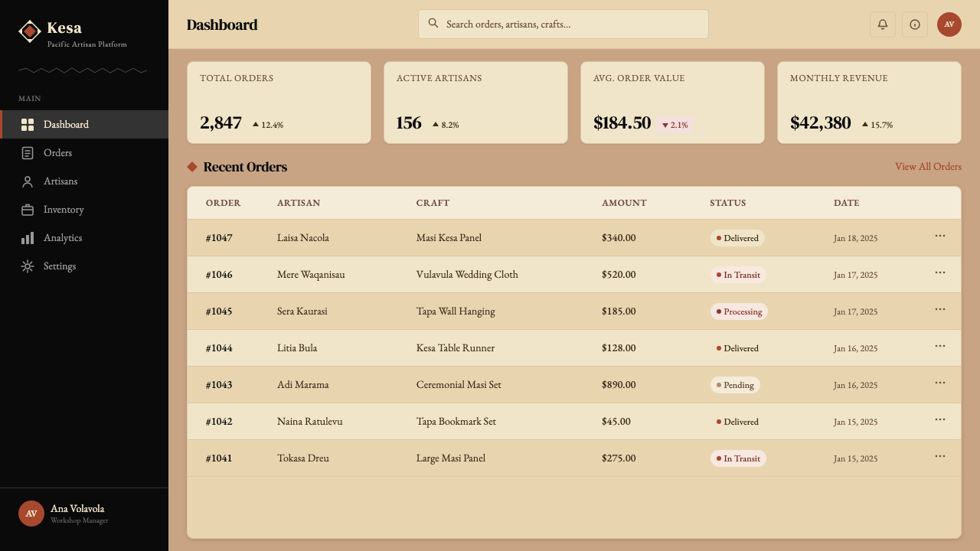The height and width of the screenshot is (551, 980).
Task: Click the Orders document icon in sidebar
Action: [x=28, y=153]
